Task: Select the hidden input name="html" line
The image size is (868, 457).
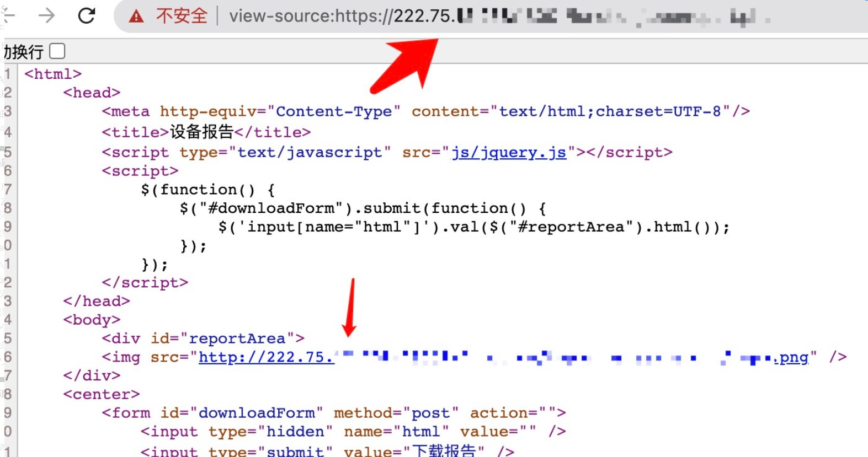Action: click(x=353, y=432)
